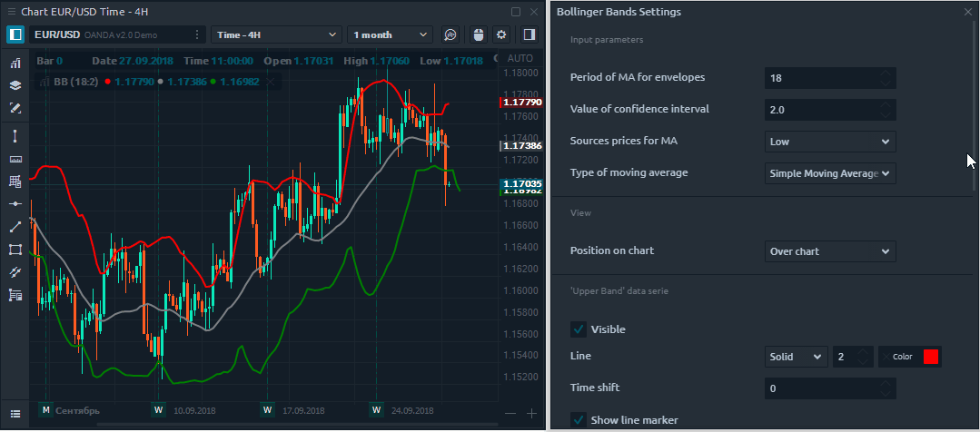Open the Position on chart dropdown
This screenshot has height=432, width=980.
830,251
